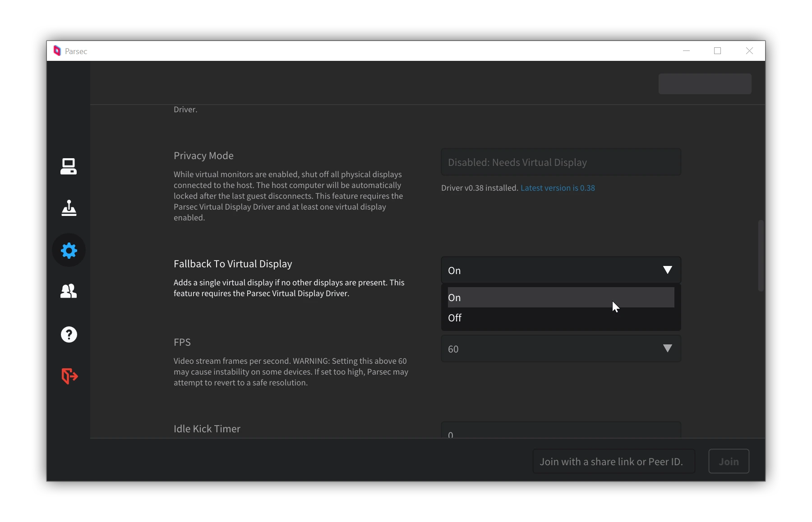Select the On option in dropdown list
The width and height of the screenshot is (812, 522).
coord(561,298)
